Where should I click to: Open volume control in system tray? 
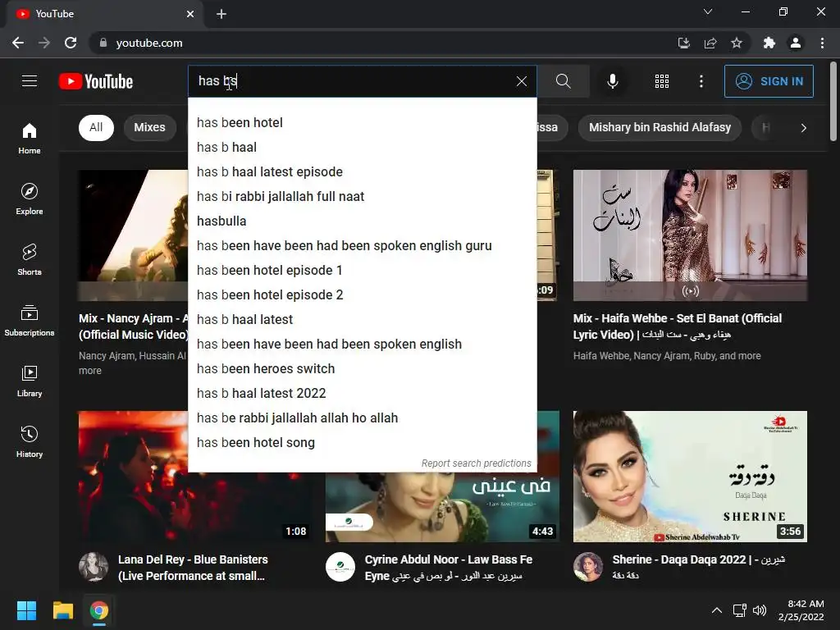pyautogui.click(x=760, y=610)
